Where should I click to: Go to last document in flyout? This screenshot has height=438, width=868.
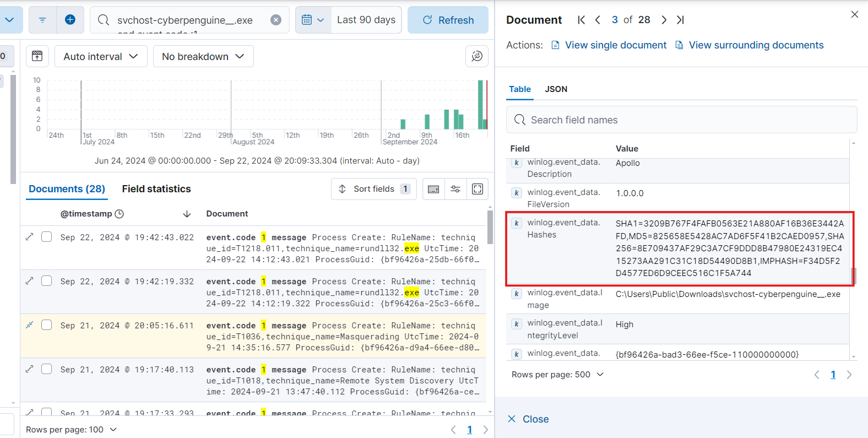point(680,20)
